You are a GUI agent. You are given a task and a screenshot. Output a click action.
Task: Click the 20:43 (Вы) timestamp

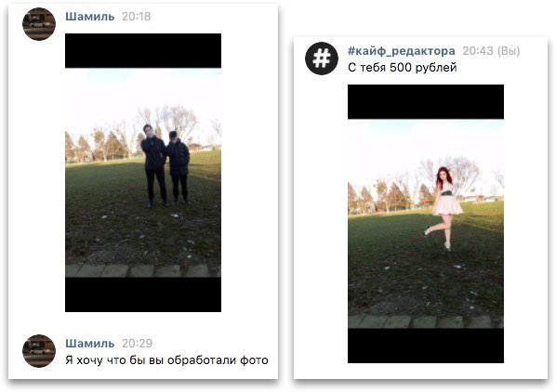pyautogui.click(x=491, y=51)
